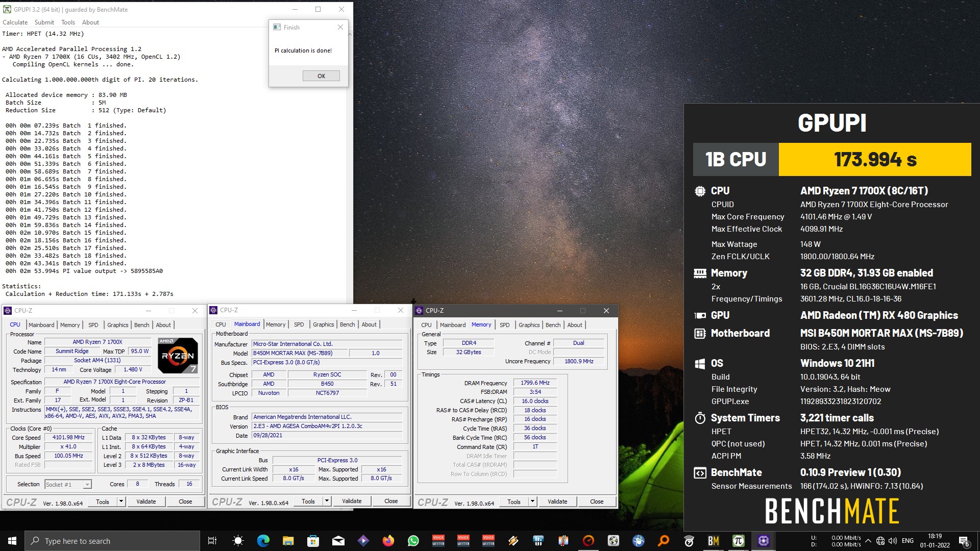Viewport: 980px width, 551px height.
Task: Click the GPUPI window title icon
Action: (7, 9)
